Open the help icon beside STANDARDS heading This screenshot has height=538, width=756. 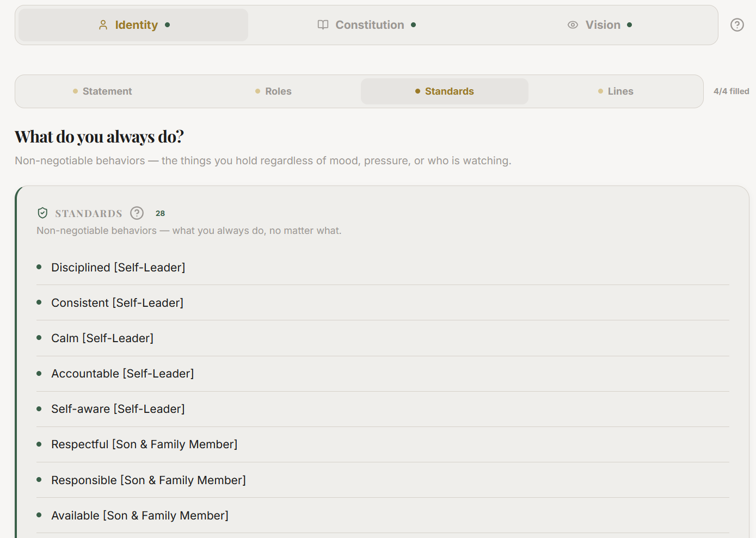click(x=137, y=213)
